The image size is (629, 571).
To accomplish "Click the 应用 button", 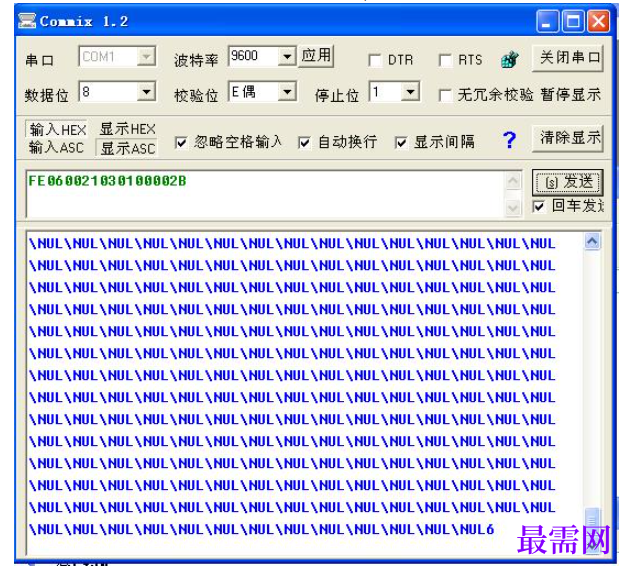I will click(x=316, y=55).
